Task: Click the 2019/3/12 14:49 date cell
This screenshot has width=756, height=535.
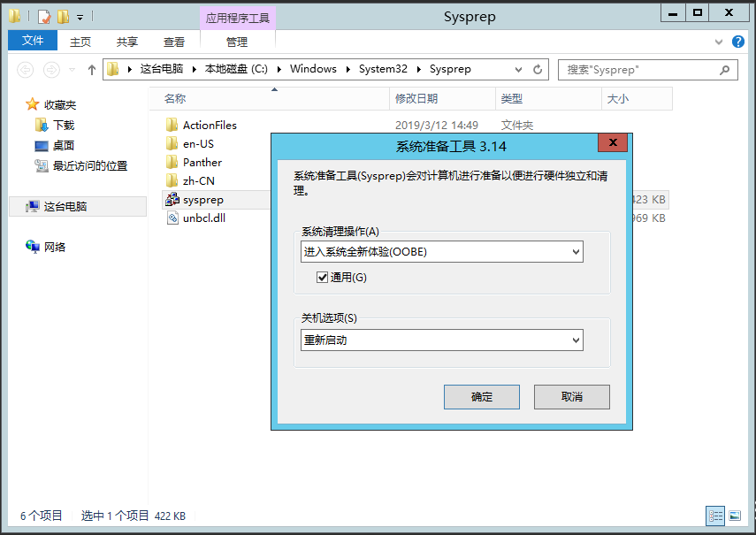Action: (437, 126)
